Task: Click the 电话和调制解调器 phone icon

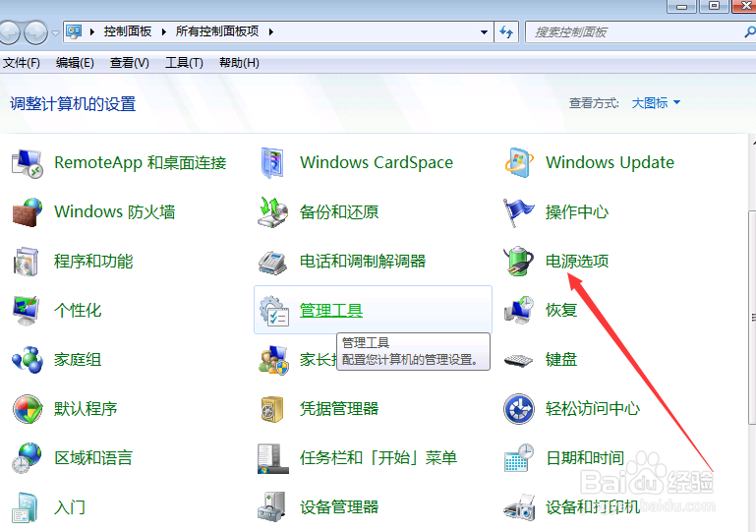Action: [x=273, y=263]
